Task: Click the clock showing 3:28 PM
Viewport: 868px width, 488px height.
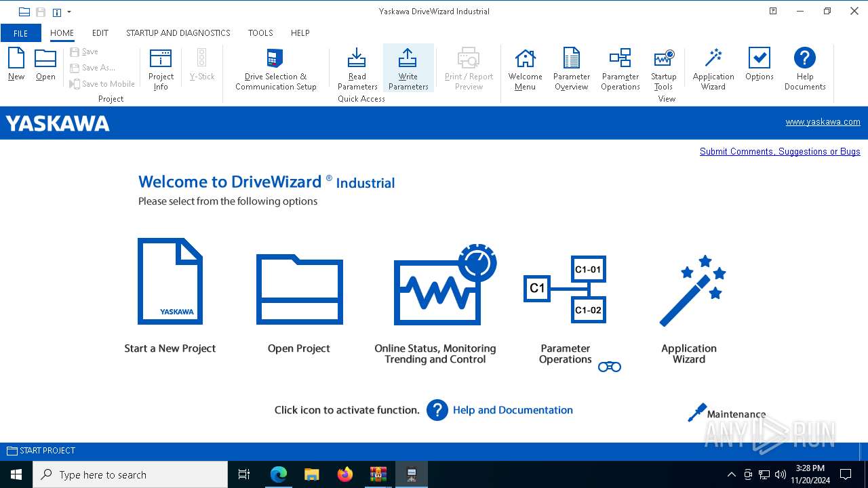Action: (x=810, y=468)
